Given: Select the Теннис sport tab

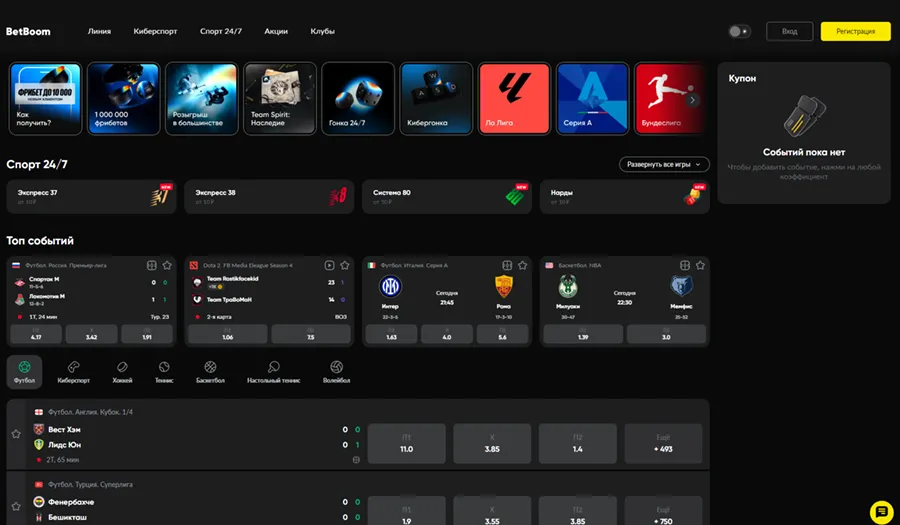Looking at the screenshot, I should coord(164,372).
